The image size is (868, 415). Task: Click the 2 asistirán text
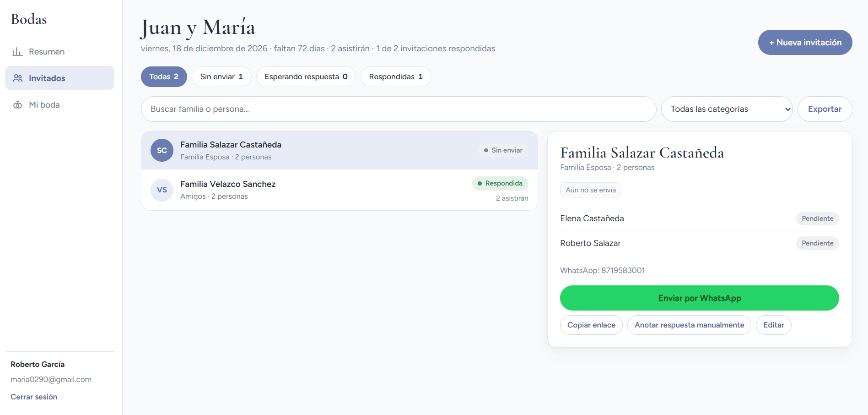pos(512,198)
